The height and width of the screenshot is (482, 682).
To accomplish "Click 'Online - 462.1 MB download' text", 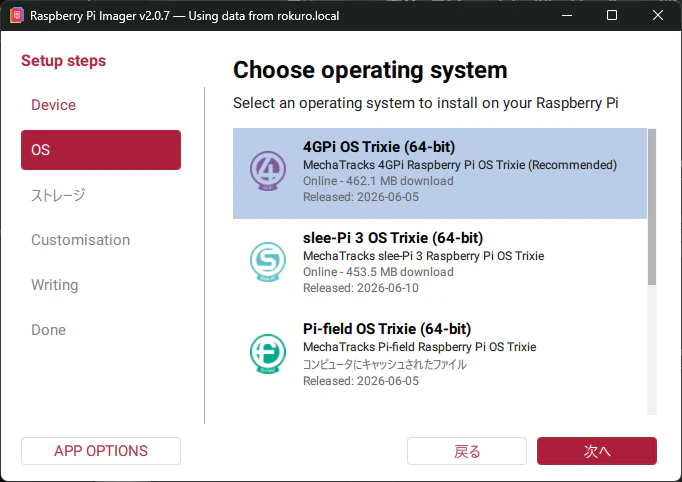I will pyautogui.click(x=378, y=181).
